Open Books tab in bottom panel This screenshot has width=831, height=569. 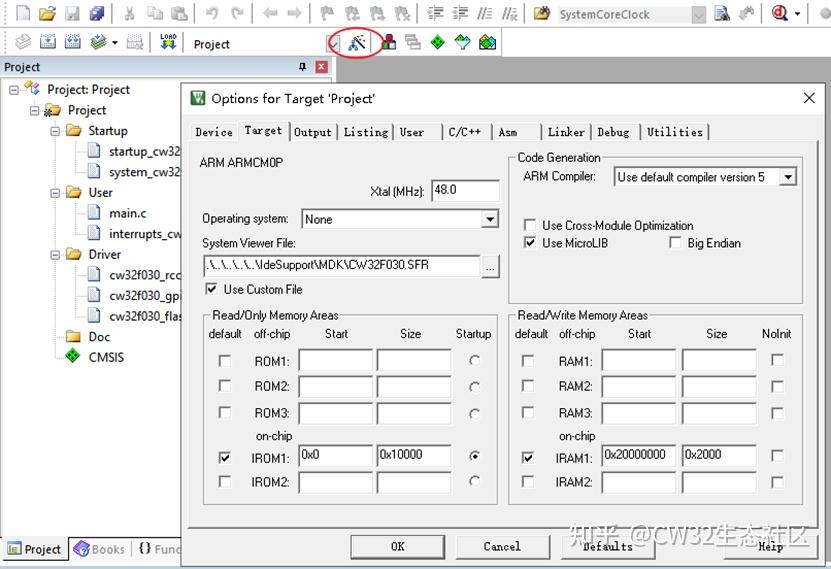(100, 549)
